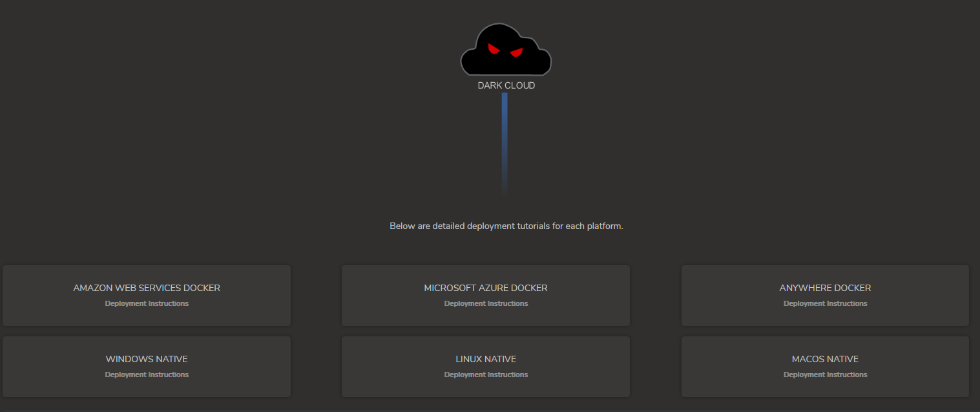
Task: Open the Amazon Web Services Docker card
Action: pos(147,296)
